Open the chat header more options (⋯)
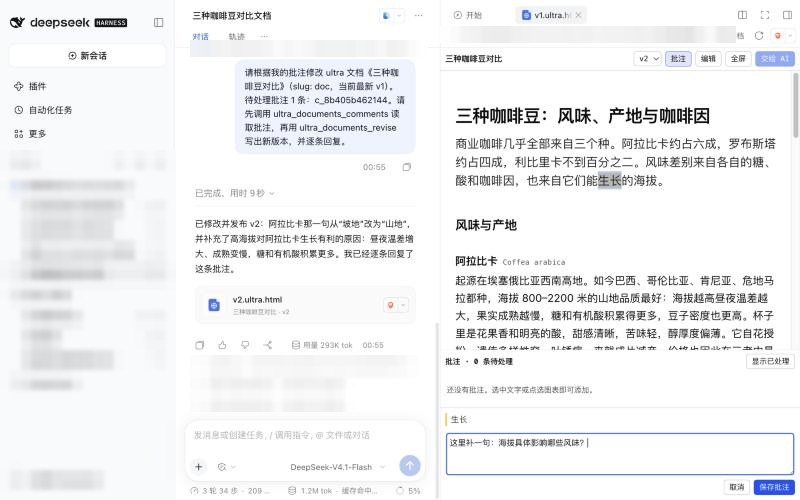 click(x=418, y=16)
